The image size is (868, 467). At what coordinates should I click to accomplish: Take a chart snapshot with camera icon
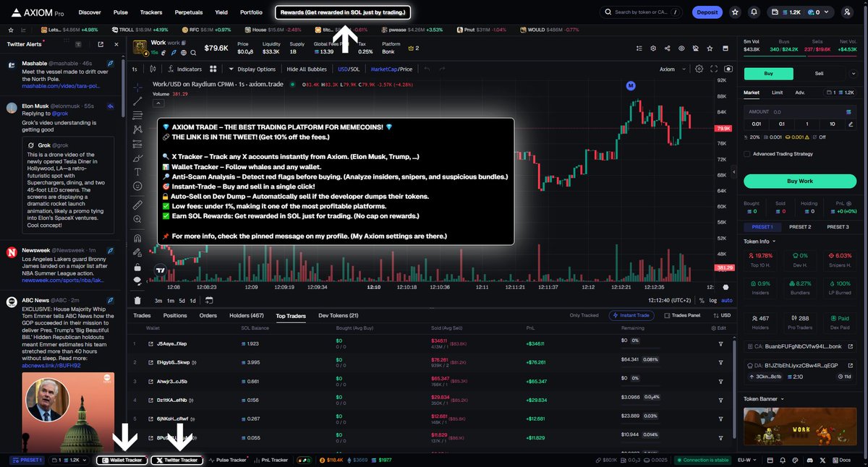click(728, 69)
